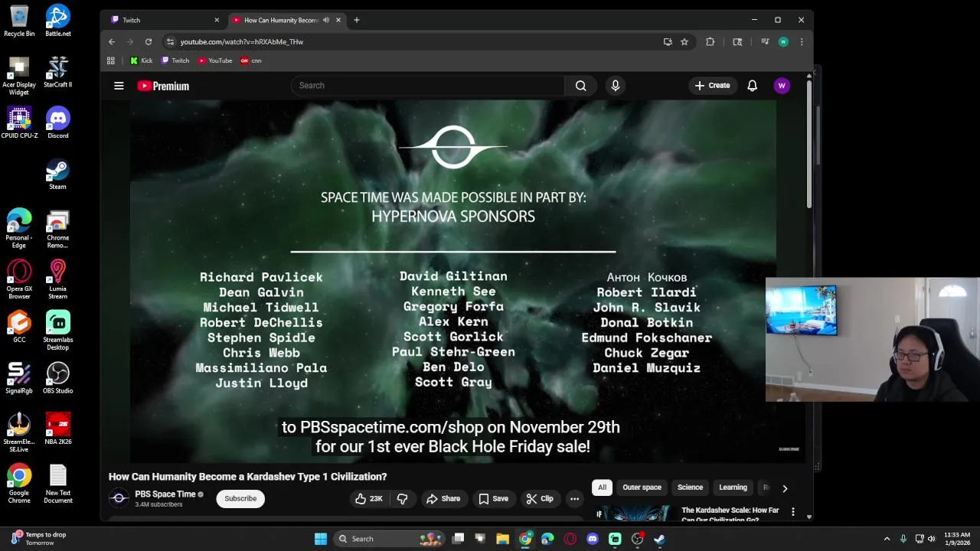Open Opera GX Browser shortcut
The image size is (980, 551).
tap(19, 279)
